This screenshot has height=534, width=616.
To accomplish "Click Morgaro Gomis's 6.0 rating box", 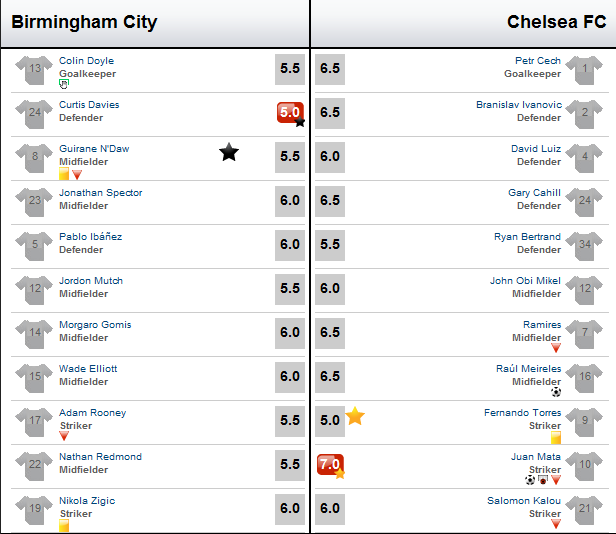I will click(x=290, y=332).
